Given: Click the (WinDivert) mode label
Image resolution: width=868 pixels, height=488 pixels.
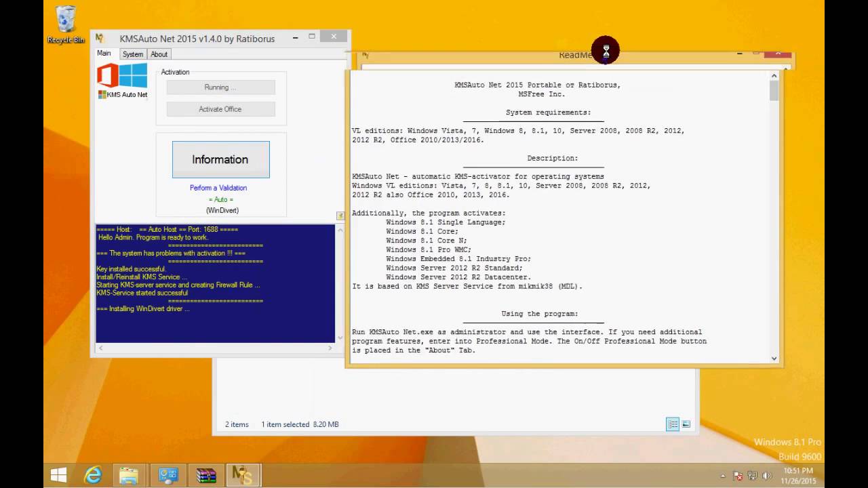Looking at the screenshot, I should pyautogui.click(x=222, y=210).
